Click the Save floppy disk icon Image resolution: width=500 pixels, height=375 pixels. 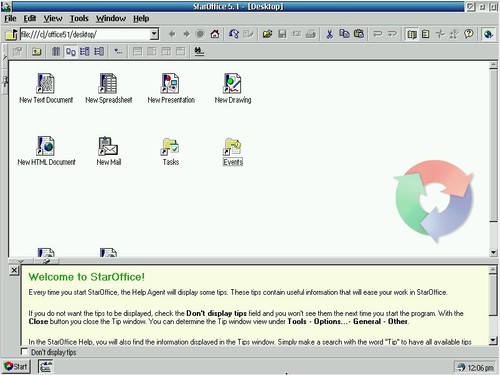(x=282, y=34)
